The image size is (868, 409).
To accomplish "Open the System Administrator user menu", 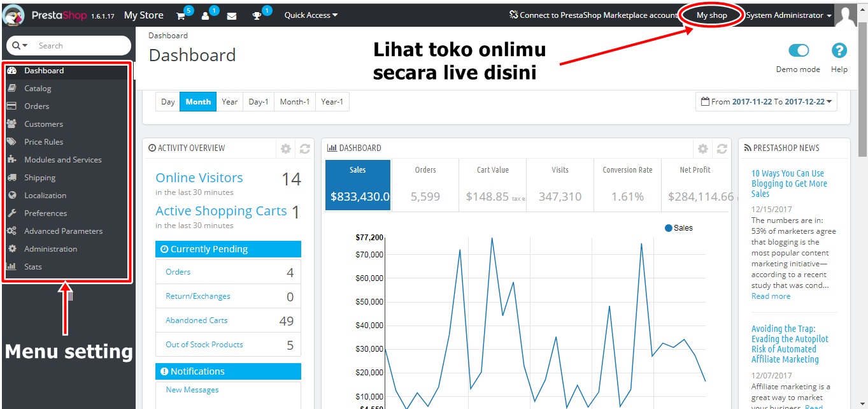I will [788, 15].
